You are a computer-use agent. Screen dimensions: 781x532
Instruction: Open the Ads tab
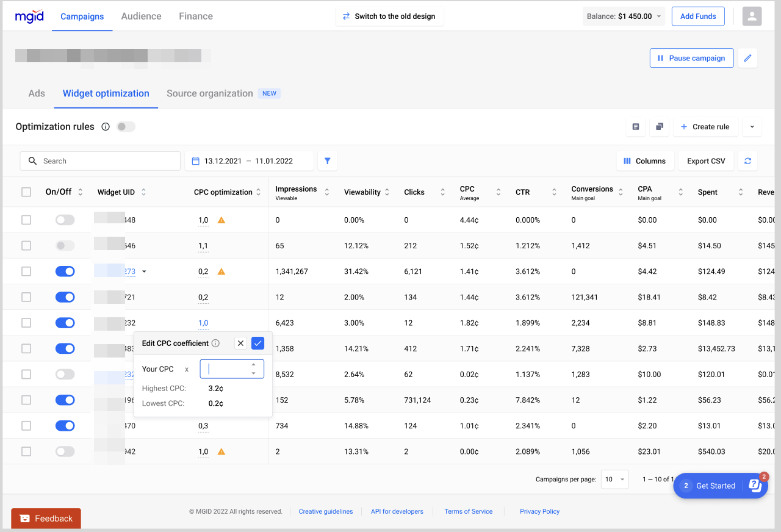[x=36, y=93]
